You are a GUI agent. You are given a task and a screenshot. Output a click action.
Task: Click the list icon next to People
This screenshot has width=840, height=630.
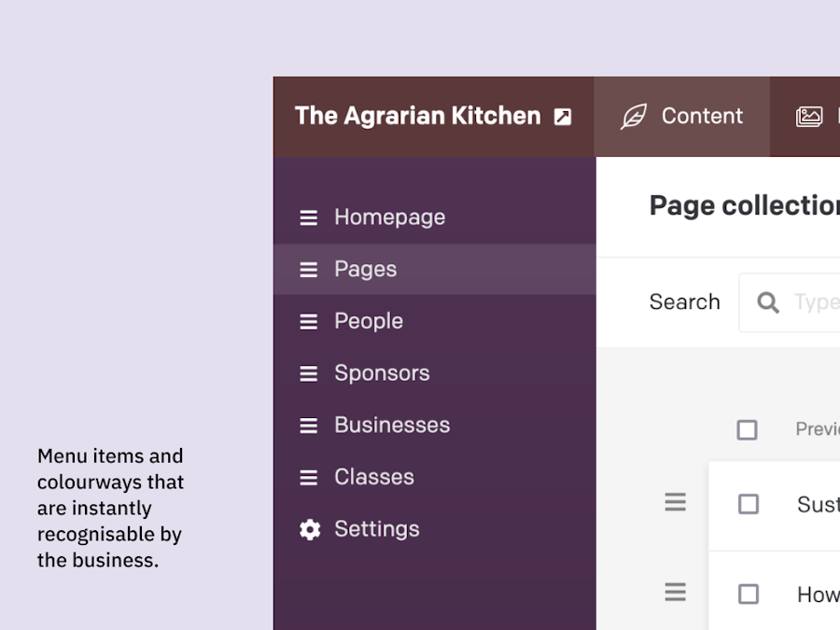309,321
